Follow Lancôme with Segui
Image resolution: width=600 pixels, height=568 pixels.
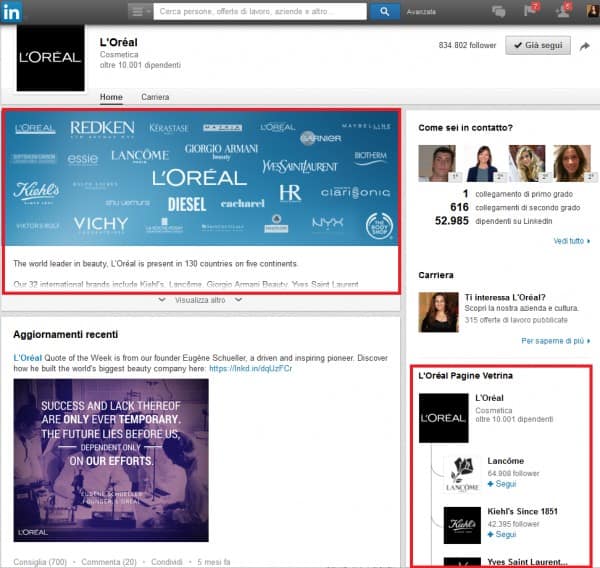[x=502, y=484]
